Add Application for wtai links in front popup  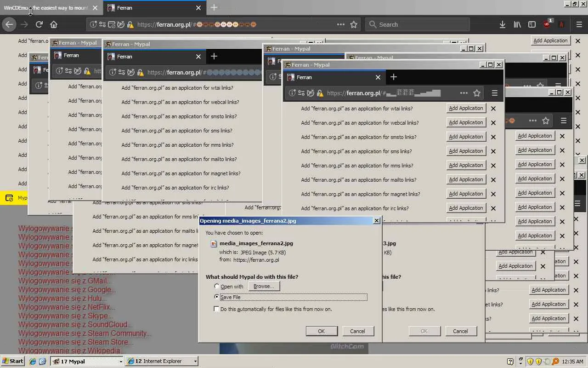[x=466, y=109]
